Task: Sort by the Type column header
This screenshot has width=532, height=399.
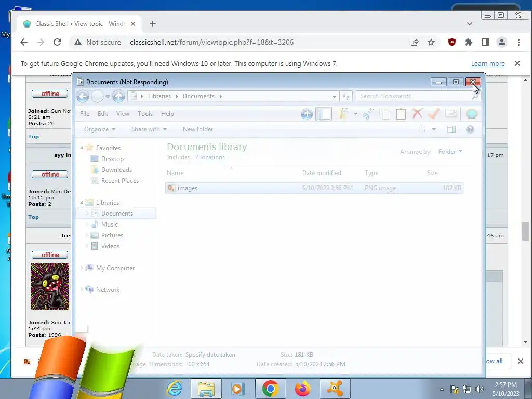Action: [371, 172]
